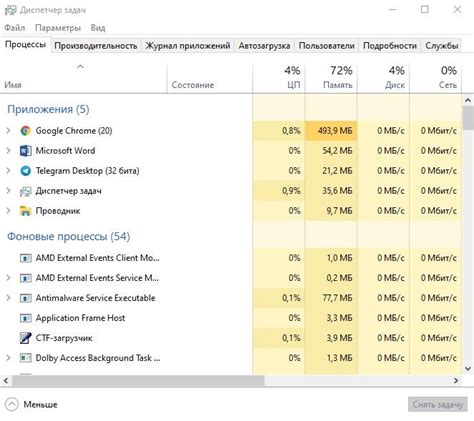Select the Фоновые процессы (54) group header
This screenshot has height=421, width=474.
point(69,237)
